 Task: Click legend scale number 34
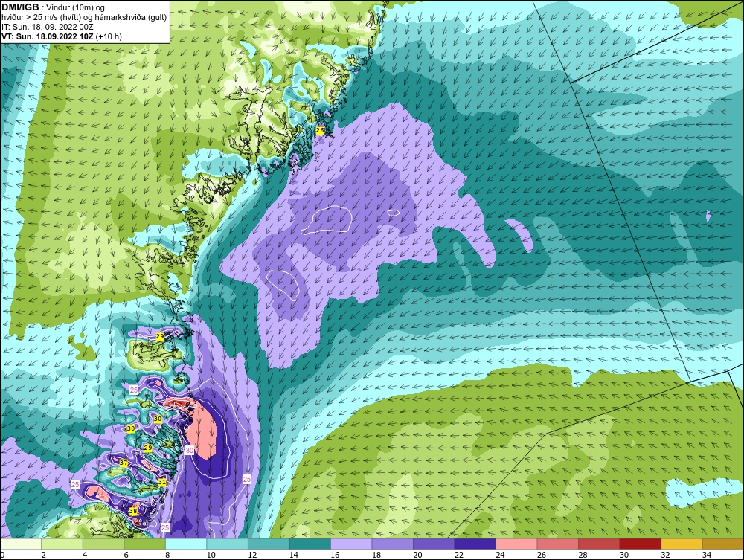(x=706, y=555)
